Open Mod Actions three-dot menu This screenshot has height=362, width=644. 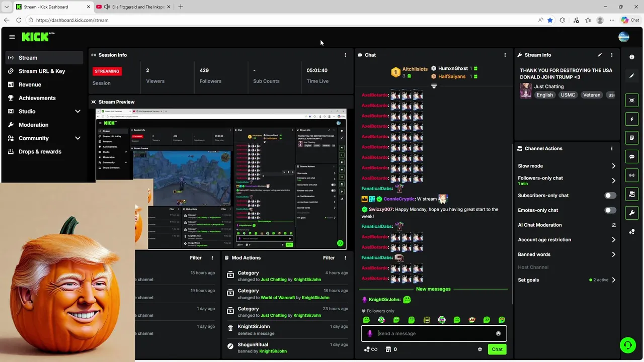pos(345,258)
